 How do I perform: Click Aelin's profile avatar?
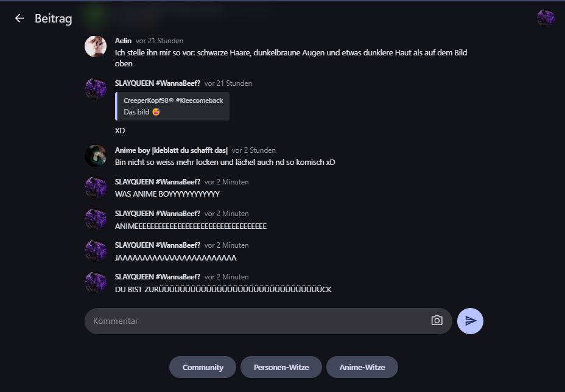pos(96,46)
